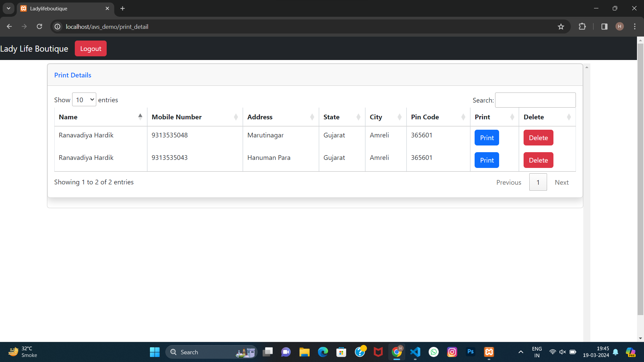Bookmark this page with star icon

coord(561,27)
